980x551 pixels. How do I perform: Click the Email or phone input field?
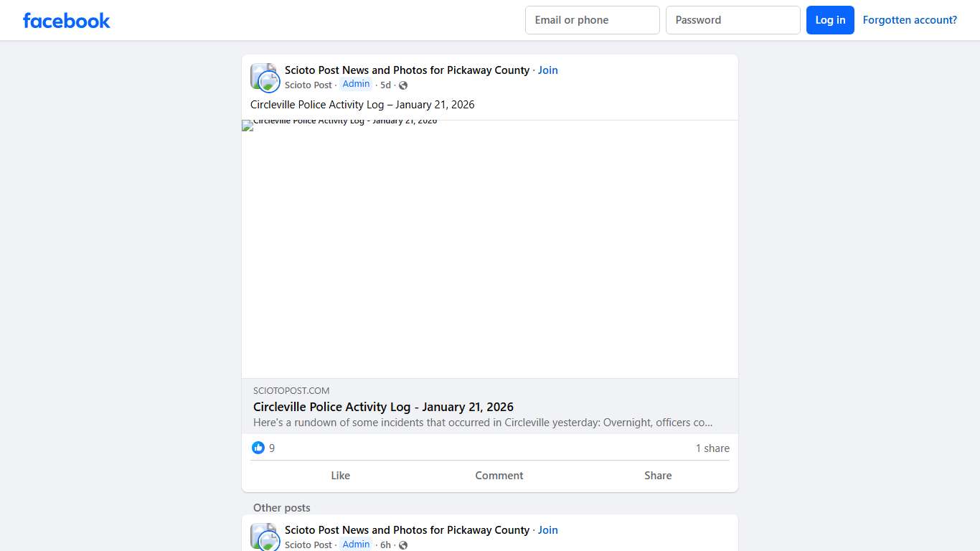(592, 20)
